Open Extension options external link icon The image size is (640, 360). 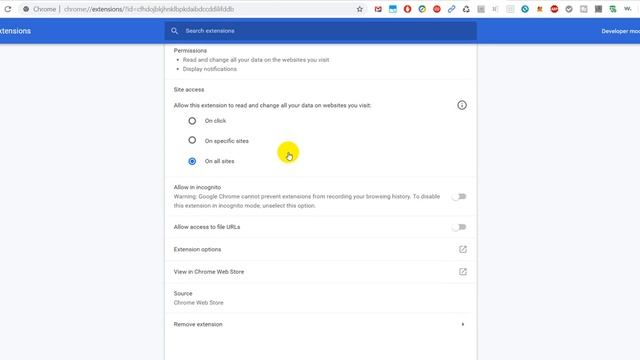(462, 249)
